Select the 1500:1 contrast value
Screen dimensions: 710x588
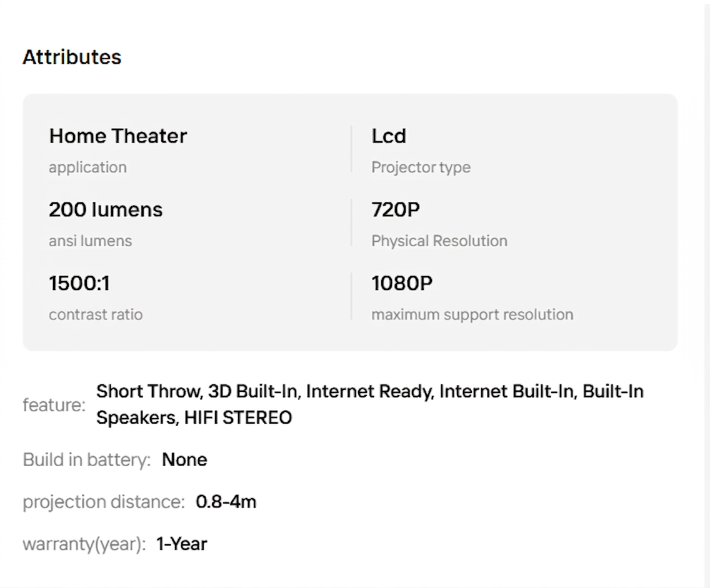point(79,284)
